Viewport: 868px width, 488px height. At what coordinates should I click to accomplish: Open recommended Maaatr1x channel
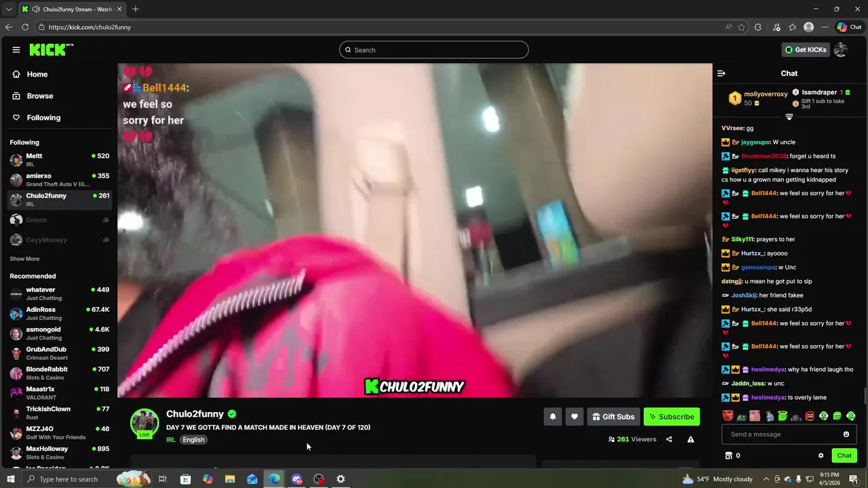coord(60,393)
